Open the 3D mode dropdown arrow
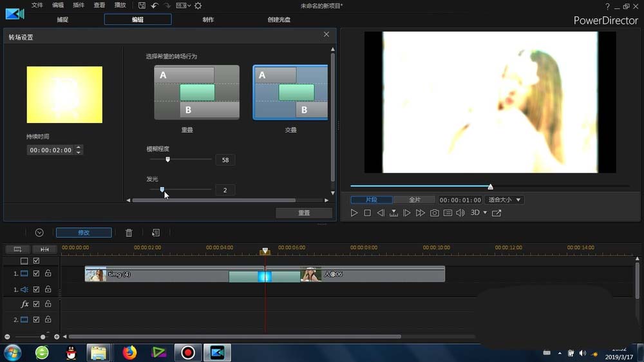This screenshot has height=362, width=644. click(485, 213)
